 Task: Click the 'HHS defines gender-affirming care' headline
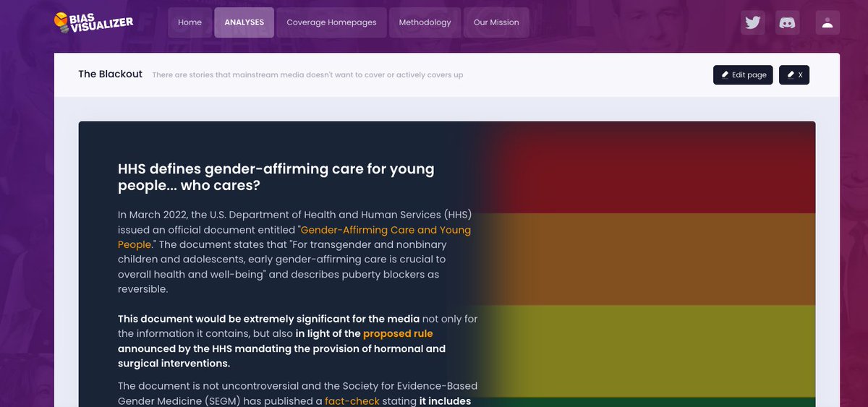pyautogui.click(x=276, y=178)
